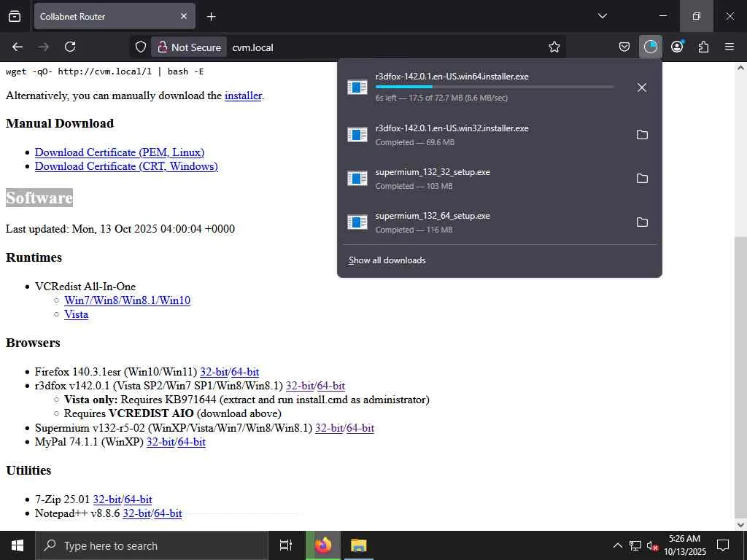747x560 pixels.
Task: Download r3dfox v142.0.1 64-bit
Action: [x=331, y=386]
